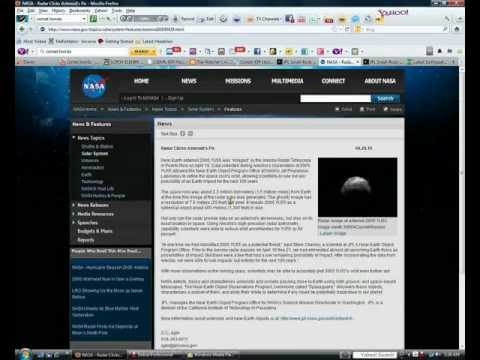Open the MULTIMEDIA navigation menu
480x360 pixels.
pos(287,81)
